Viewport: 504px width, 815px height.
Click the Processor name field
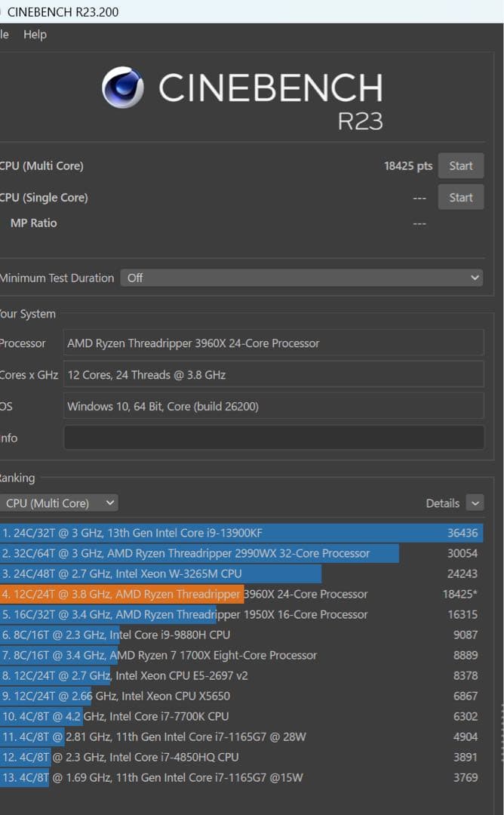click(x=275, y=343)
